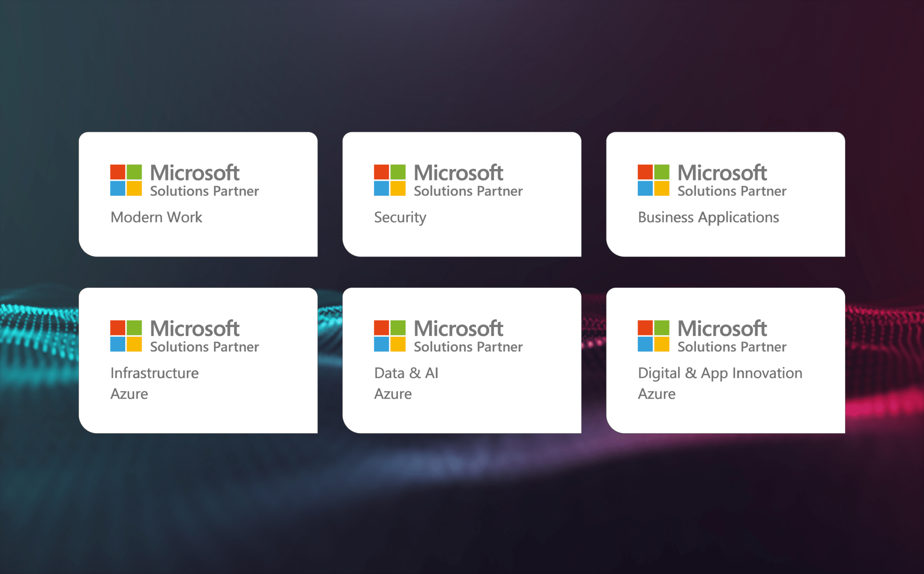This screenshot has height=574, width=924.
Task: Click 'Microsoft' wordmark on Modern Work card
Action: pos(195,173)
